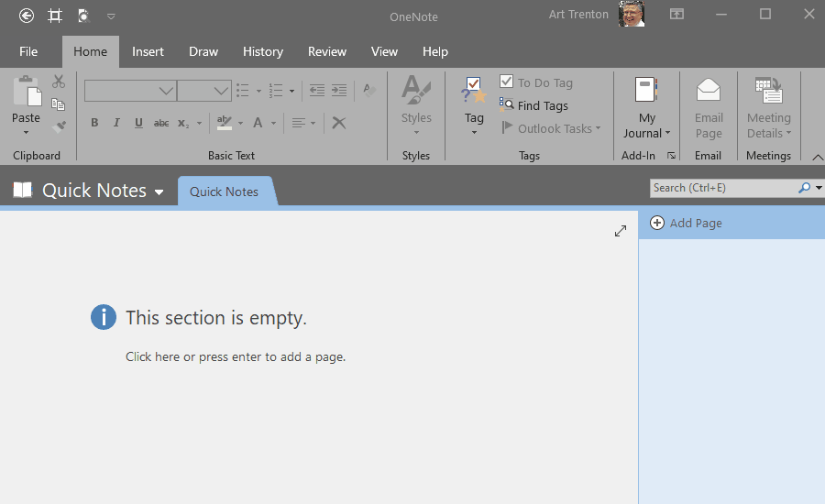825x504 pixels.
Task: Open Outlook Tasks flag menu
Action: click(550, 128)
